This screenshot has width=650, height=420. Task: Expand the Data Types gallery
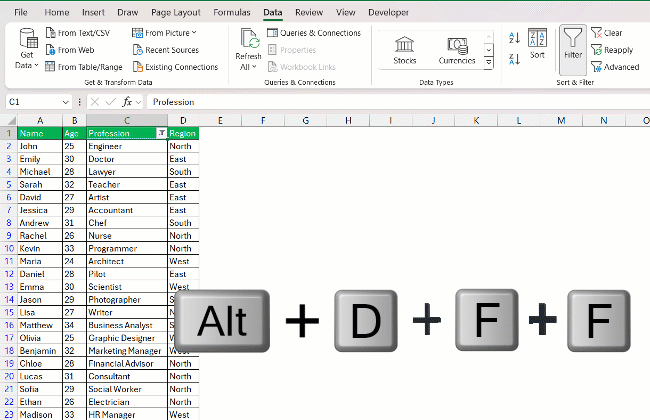(489, 63)
